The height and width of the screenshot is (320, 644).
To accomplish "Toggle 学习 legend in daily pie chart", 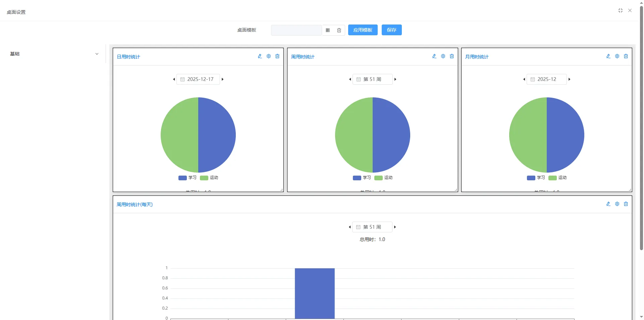I will pos(187,178).
